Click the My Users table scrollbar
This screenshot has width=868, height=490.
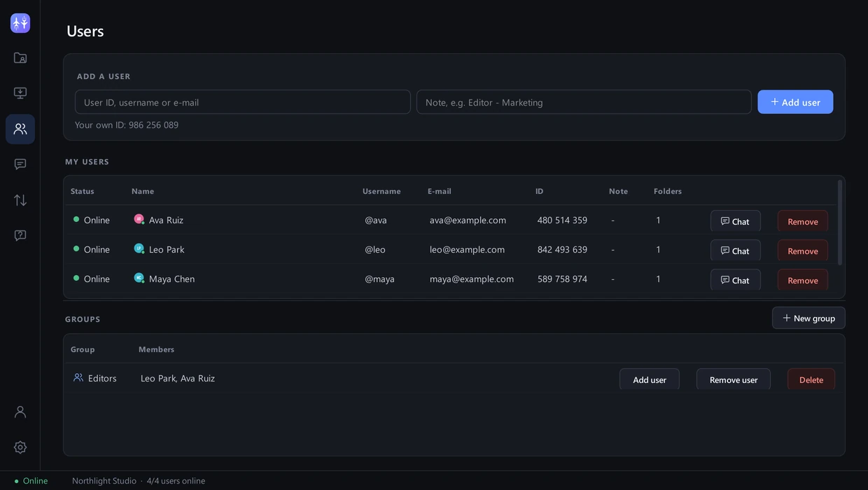(840, 223)
